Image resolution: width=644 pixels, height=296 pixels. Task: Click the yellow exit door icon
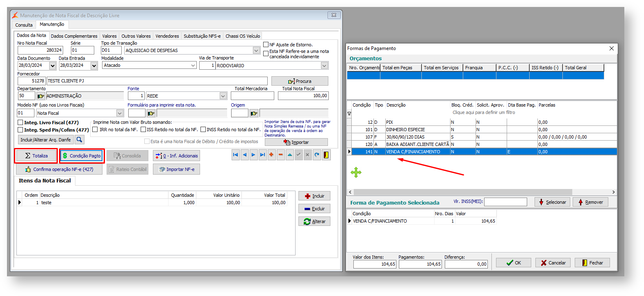click(326, 155)
